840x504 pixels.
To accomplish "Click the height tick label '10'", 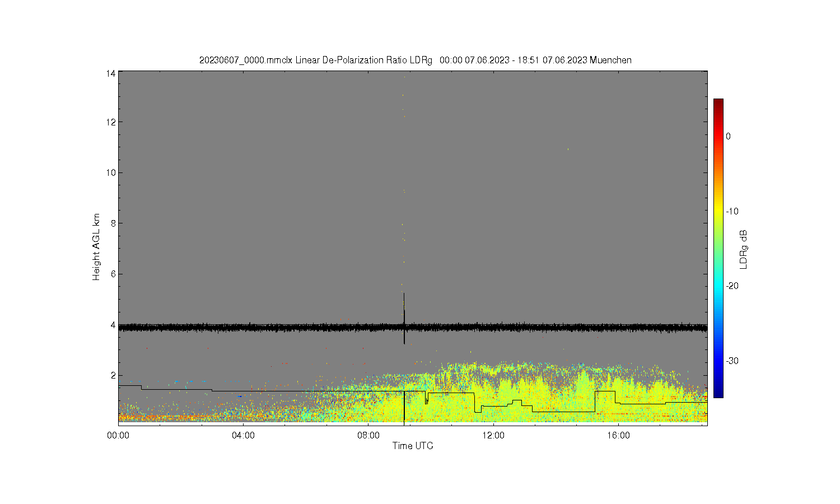I will click(111, 172).
